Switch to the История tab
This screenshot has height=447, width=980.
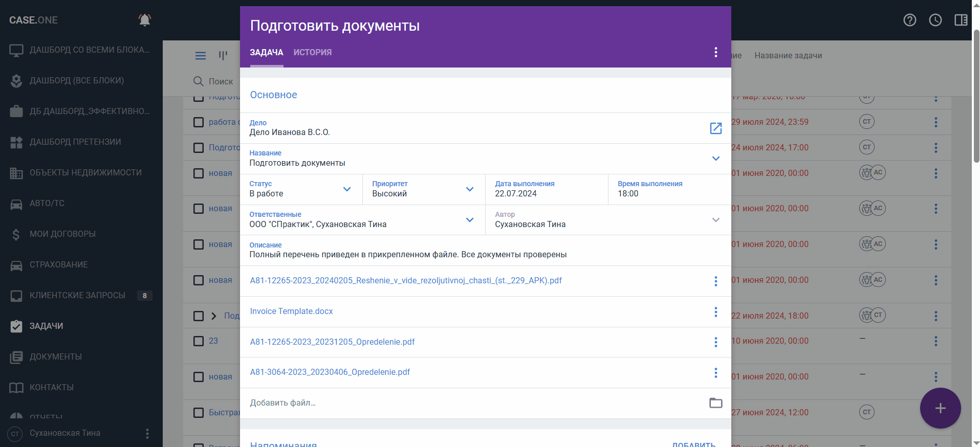tap(312, 52)
